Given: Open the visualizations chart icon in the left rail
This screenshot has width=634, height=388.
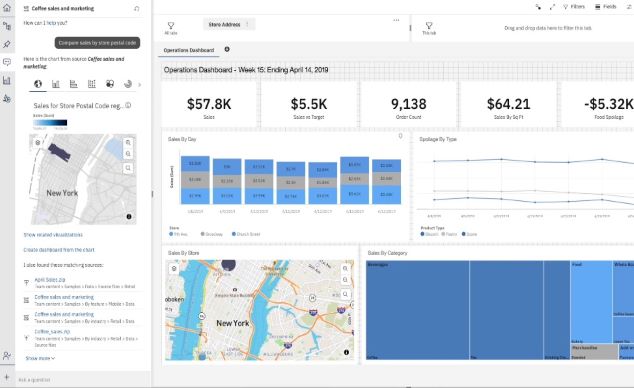Looking at the screenshot, I should tap(7, 80).
